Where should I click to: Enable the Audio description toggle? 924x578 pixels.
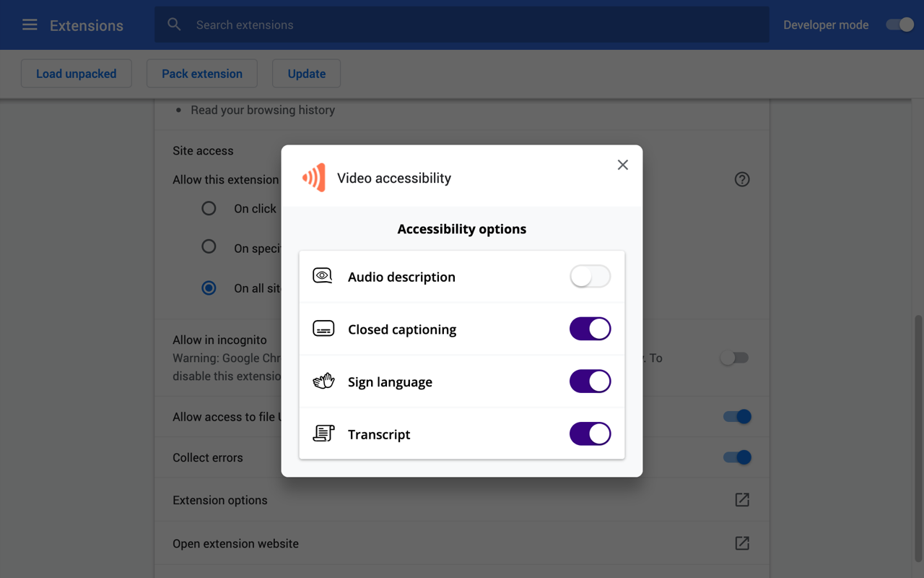[590, 277]
